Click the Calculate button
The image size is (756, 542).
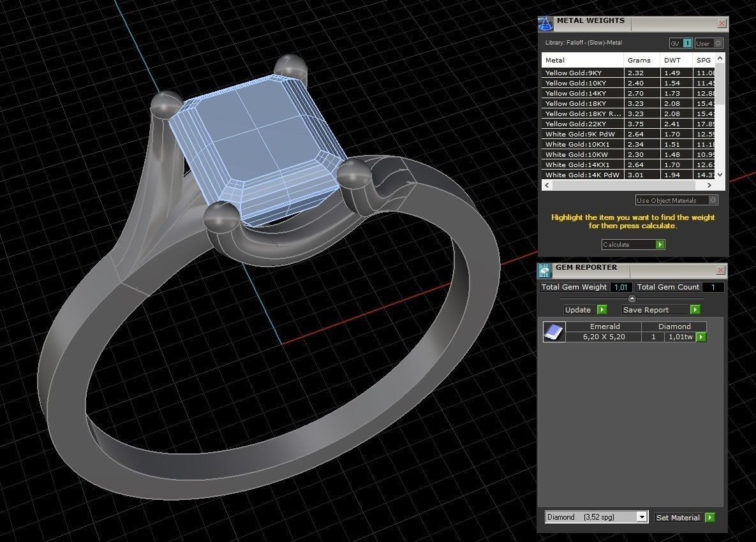click(x=633, y=245)
